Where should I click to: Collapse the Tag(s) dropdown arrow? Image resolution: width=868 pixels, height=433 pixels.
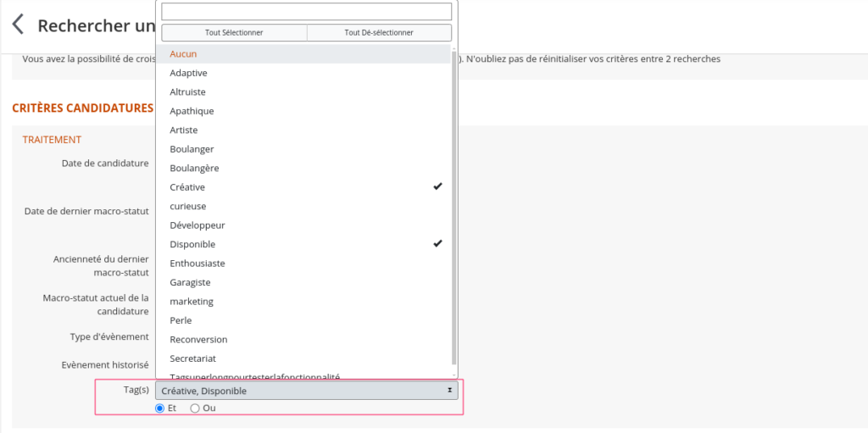449,391
